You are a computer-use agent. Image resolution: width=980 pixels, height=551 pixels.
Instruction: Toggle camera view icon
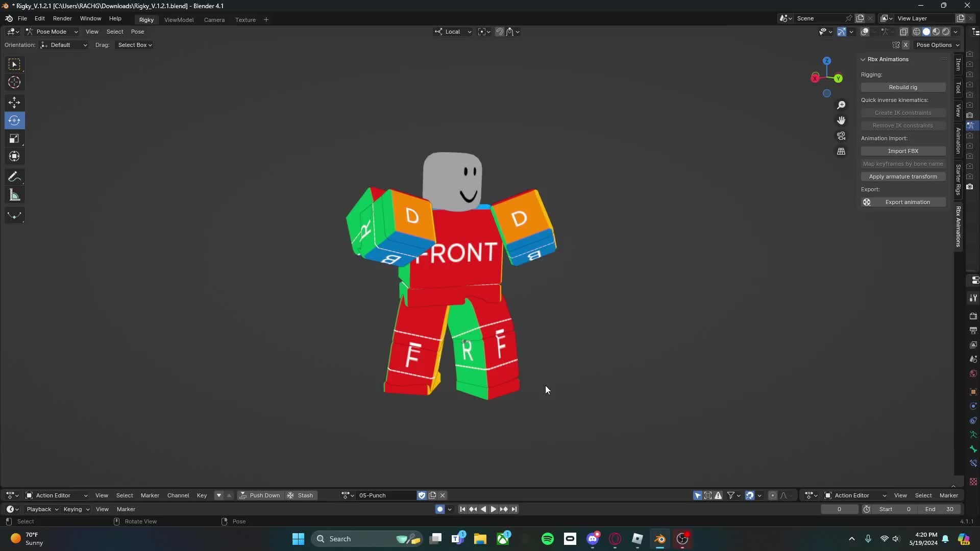[x=841, y=136]
